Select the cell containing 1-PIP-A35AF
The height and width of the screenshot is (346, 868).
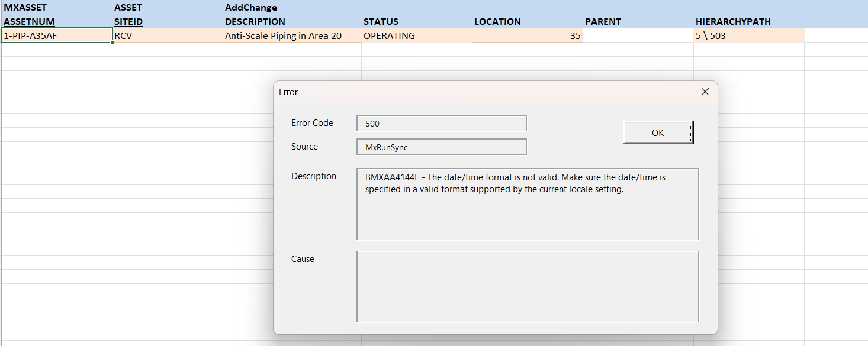(56, 36)
